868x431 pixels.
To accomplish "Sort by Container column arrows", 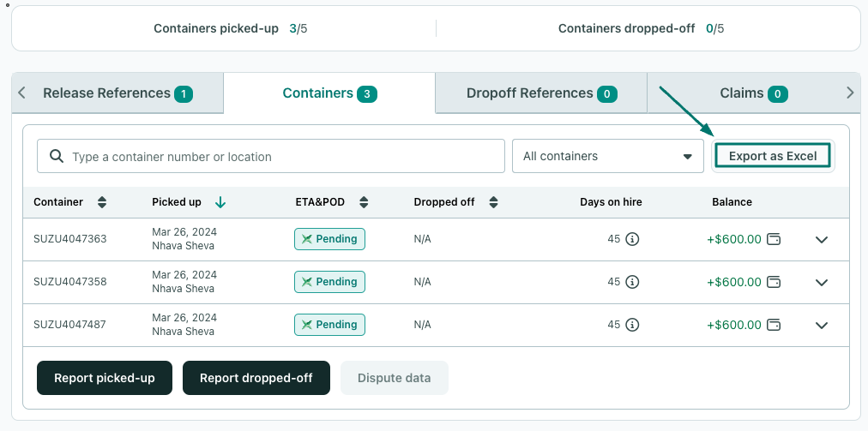I will (x=102, y=202).
